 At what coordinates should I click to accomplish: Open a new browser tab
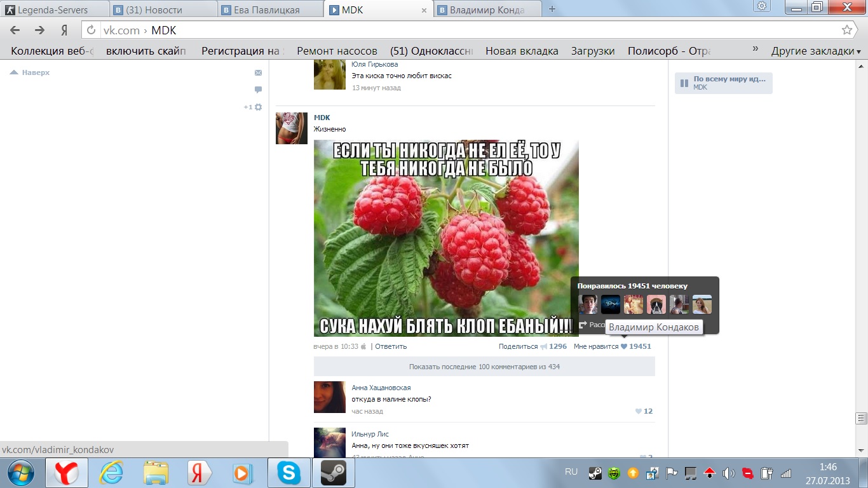pos(552,10)
